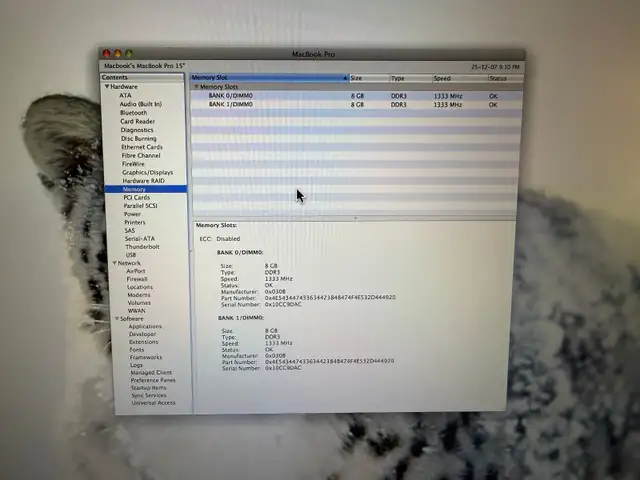Select Parallel SCSI entry
The height and width of the screenshot is (480, 640).
[x=140, y=206]
